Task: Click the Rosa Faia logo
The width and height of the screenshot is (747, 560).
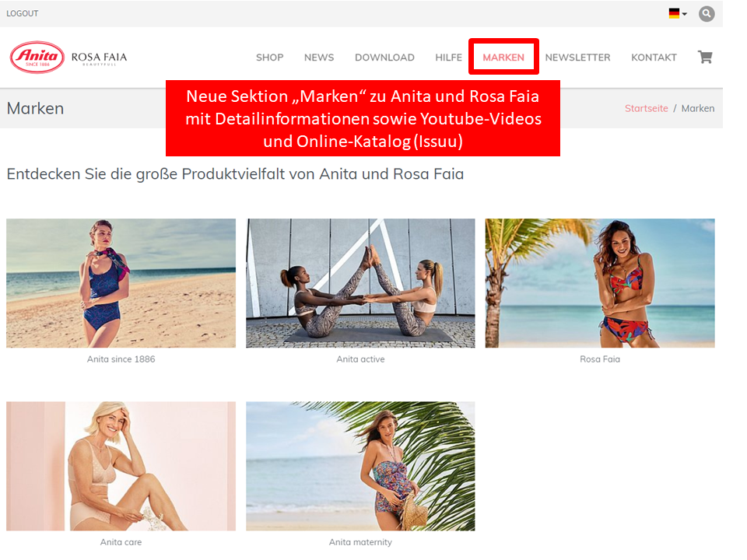Action: coord(99,58)
